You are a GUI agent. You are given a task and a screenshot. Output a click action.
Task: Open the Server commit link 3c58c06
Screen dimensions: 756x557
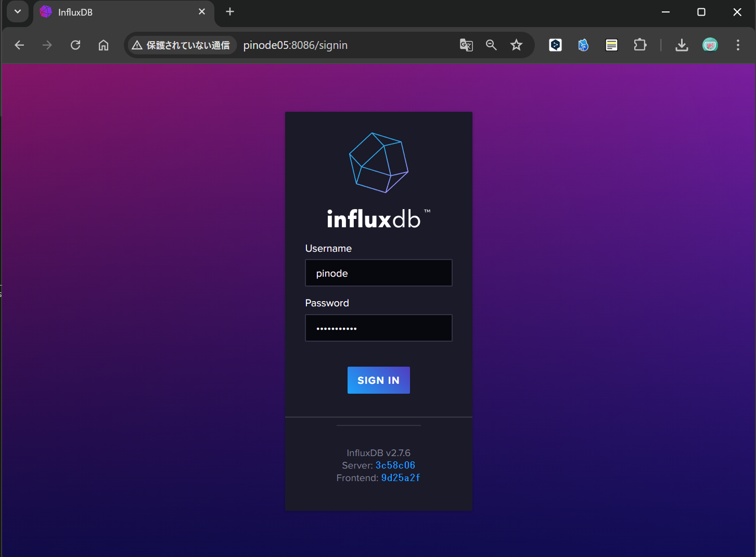(395, 465)
